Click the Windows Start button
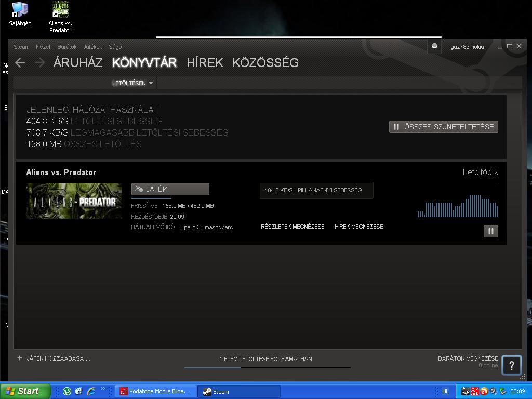The width and height of the screenshot is (532, 399). [x=25, y=391]
